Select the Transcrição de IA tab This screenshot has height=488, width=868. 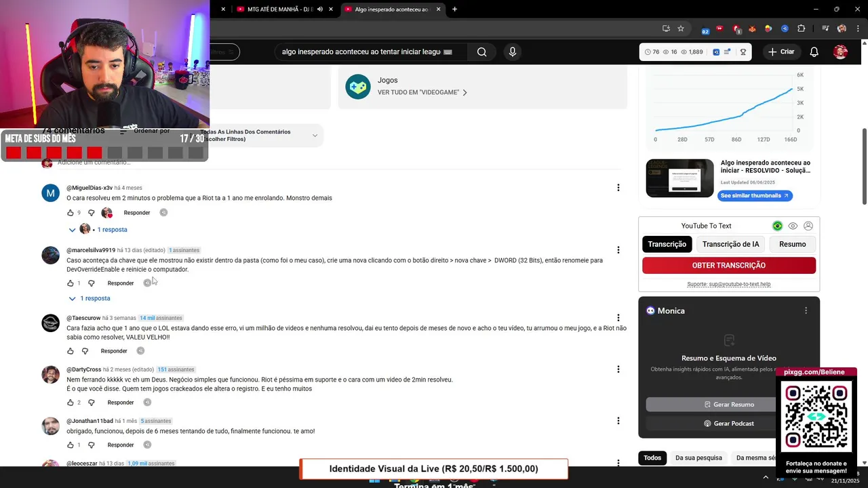click(x=730, y=244)
